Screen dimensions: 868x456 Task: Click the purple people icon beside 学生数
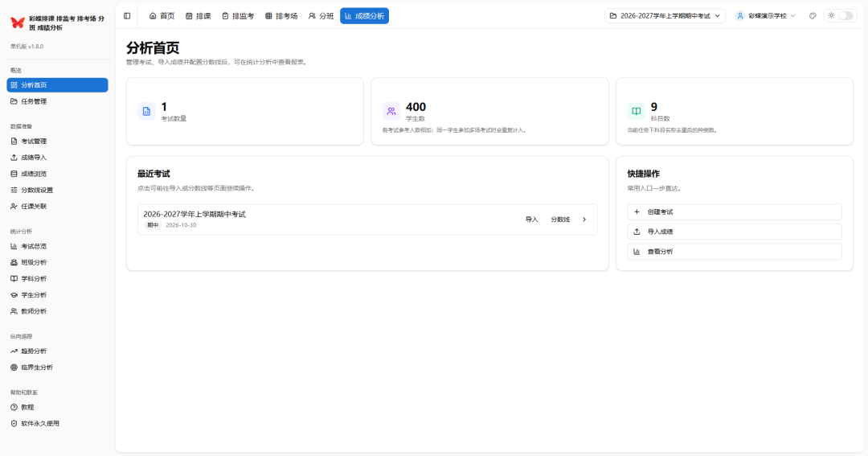(x=391, y=111)
